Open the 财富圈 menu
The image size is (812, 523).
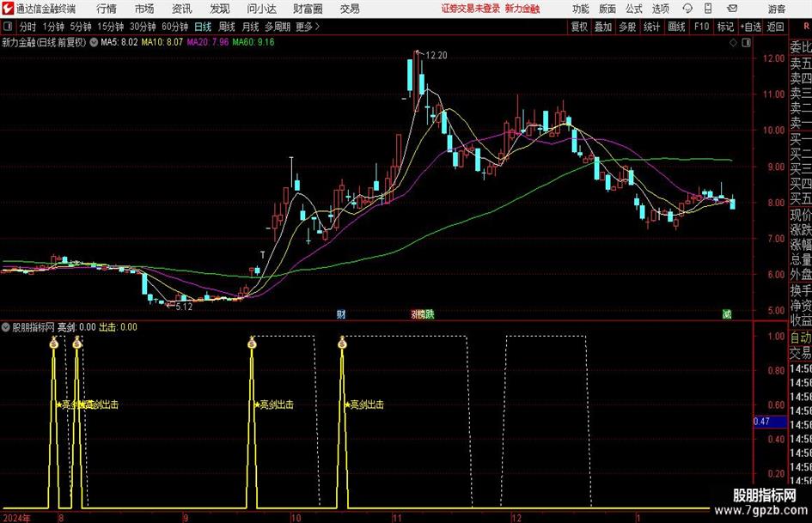point(308,9)
